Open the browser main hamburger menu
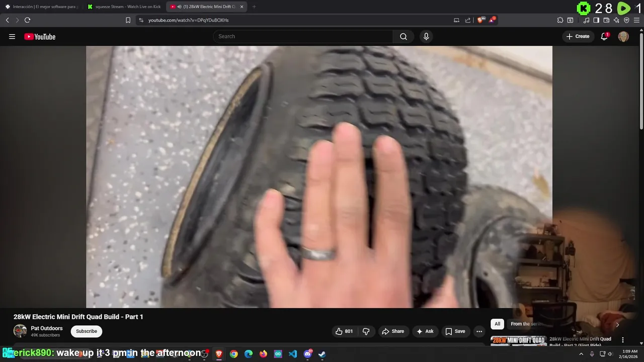The width and height of the screenshot is (644, 362). point(636,20)
